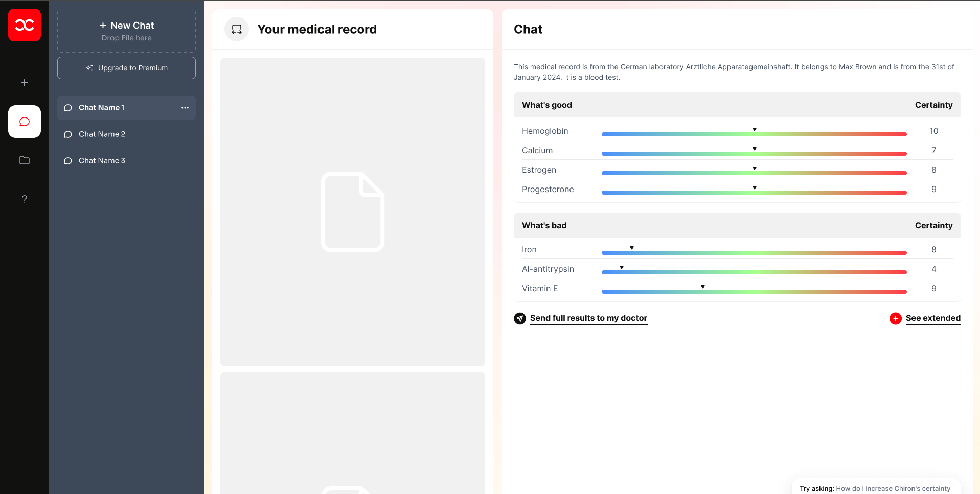This screenshot has width=980, height=494.
Task: Click the See extended link
Action: click(x=933, y=318)
